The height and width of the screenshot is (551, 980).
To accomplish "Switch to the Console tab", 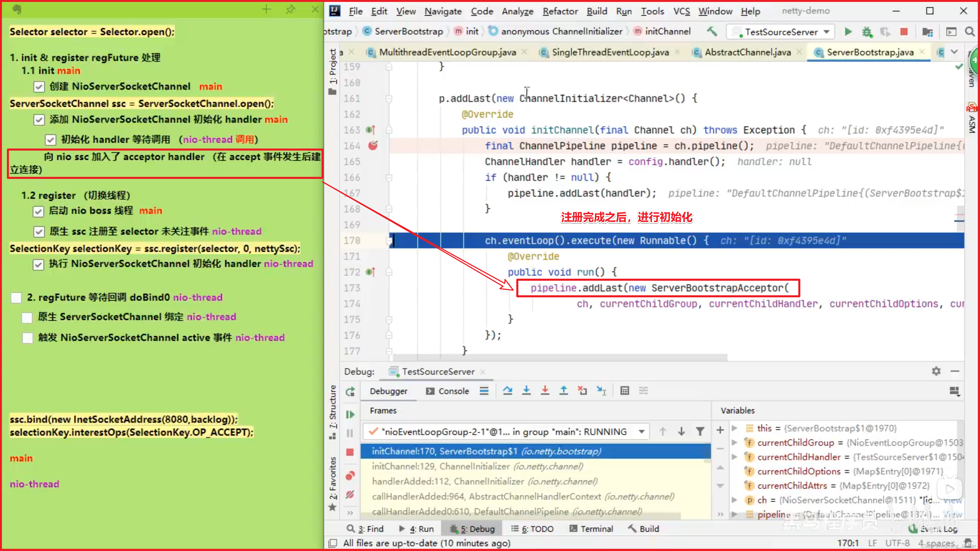I will [x=447, y=391].
